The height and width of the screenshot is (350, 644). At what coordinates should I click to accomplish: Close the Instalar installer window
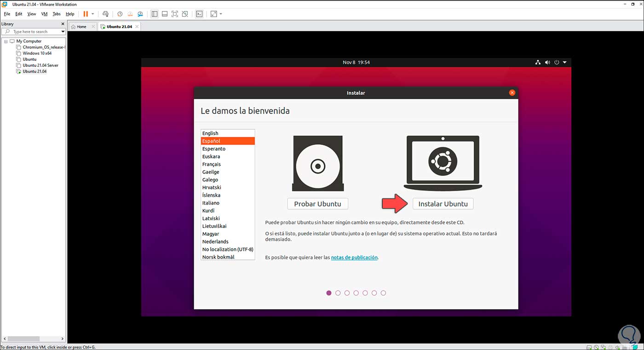point(512,93)
